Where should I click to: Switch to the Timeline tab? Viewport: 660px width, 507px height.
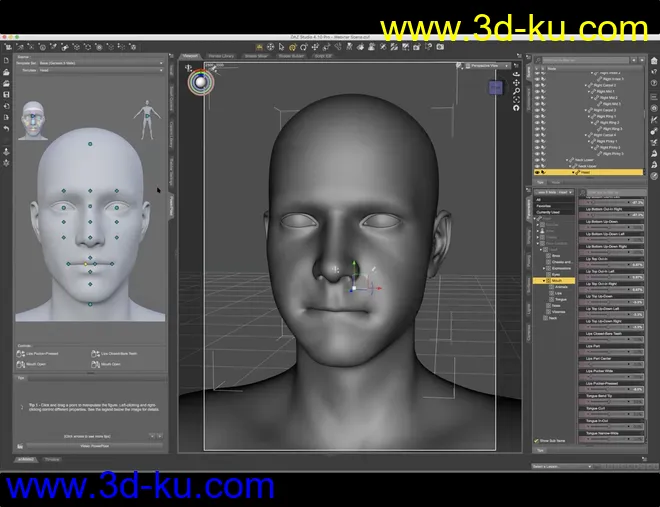pos(51,459)
